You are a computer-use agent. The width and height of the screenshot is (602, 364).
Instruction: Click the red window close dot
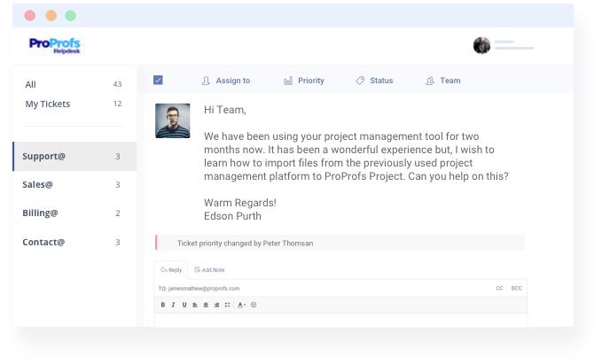coord(30,15)
